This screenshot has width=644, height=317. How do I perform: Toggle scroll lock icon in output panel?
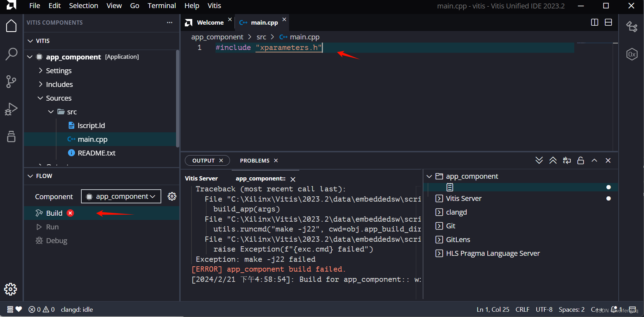coord(581,160)
